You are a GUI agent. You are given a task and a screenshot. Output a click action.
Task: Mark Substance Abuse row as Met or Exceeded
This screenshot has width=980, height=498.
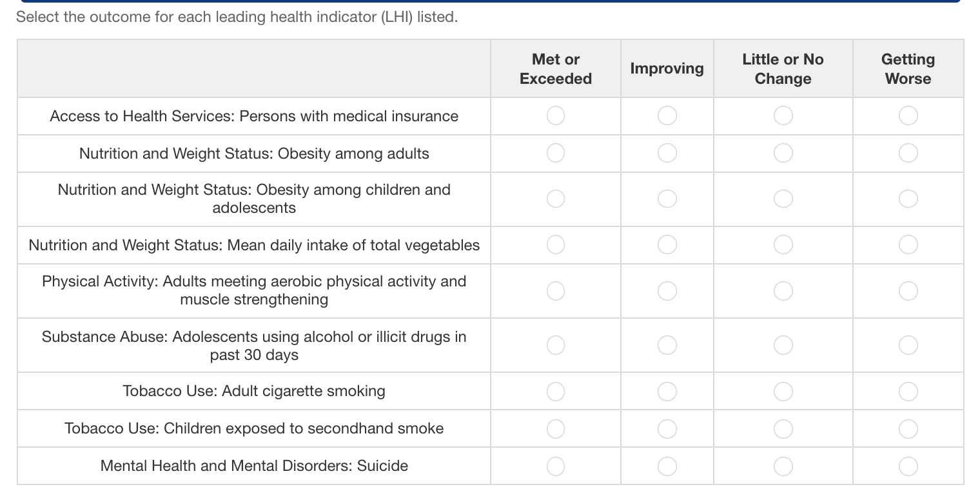(x=556, y=345)
